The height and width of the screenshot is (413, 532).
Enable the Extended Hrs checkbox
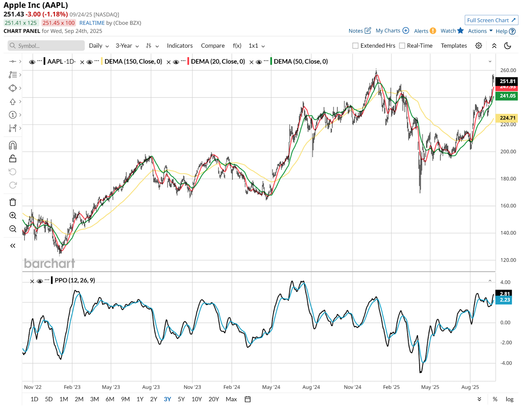[x=355, y=46]
